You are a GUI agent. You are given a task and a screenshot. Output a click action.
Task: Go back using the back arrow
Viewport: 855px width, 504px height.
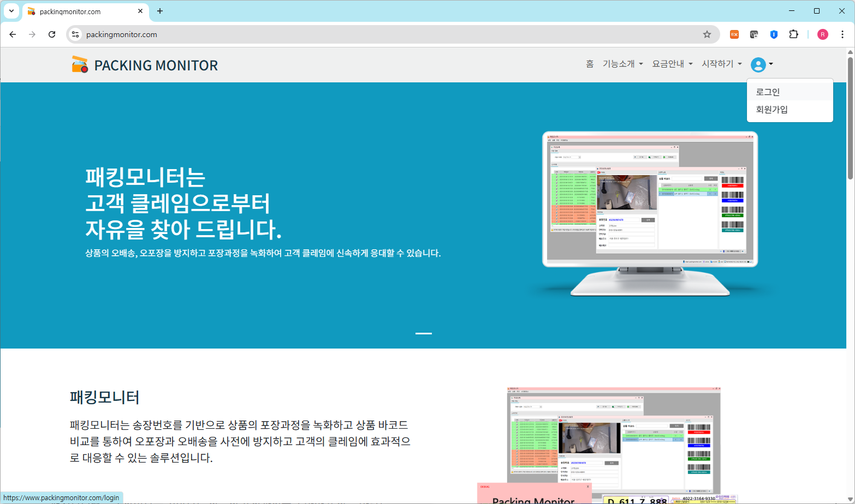[13, 34]
